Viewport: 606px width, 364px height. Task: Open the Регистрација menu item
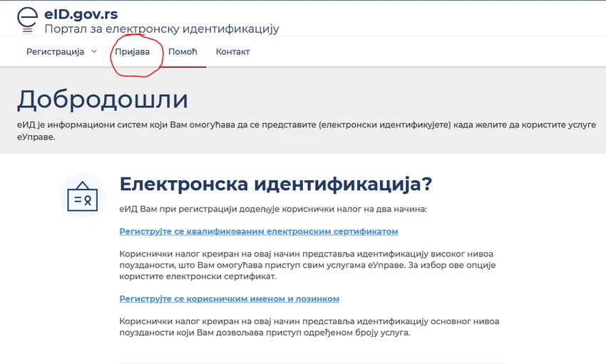pos(56,52)
